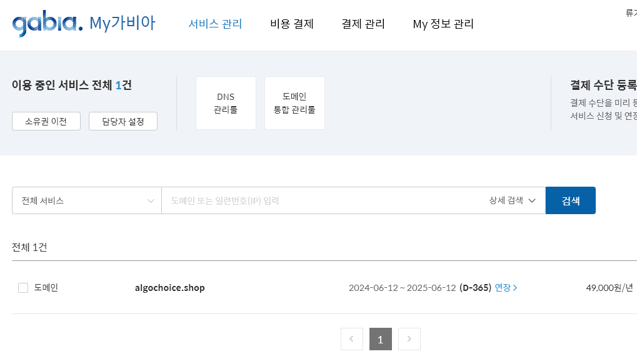Check the 도메인 row checkbox
This screenshot has width=637, height=364.
tap(23, 288)
